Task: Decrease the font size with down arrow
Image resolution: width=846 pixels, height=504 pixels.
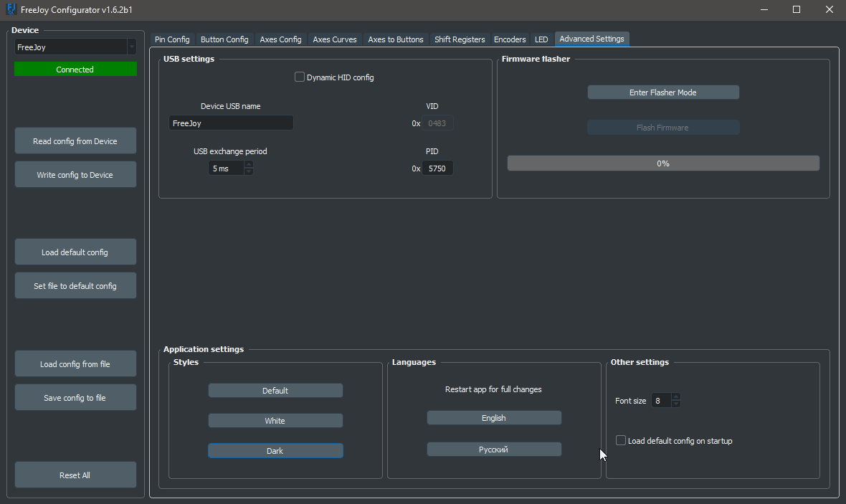Action: (676, 404)
